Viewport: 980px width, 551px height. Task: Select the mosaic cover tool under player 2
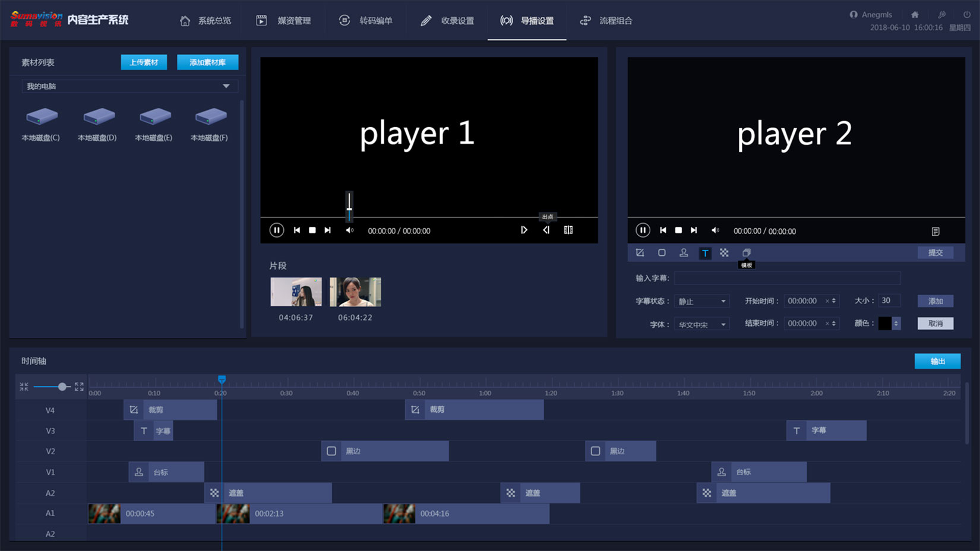[x=724, y=253]
